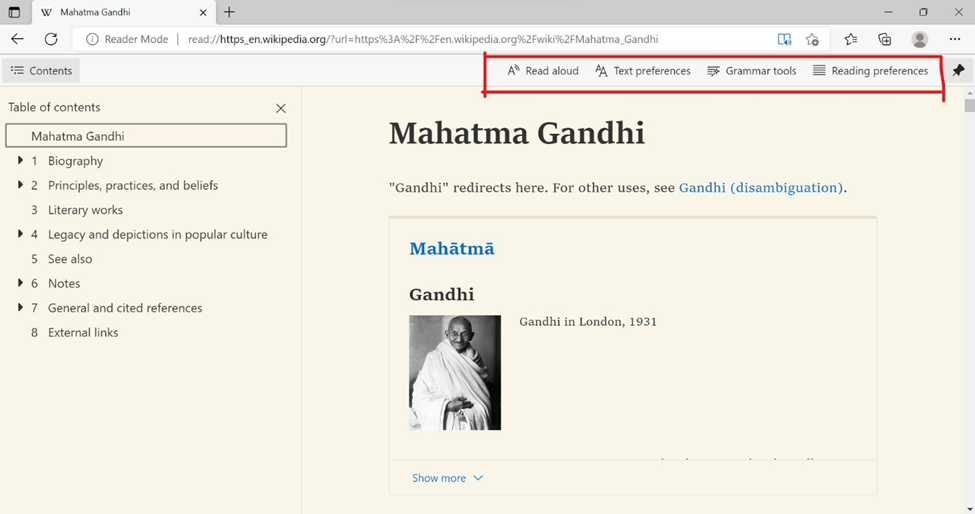This screenshot has width=975, height=514.
Task: Jump to See also section
Action: (70, 259)
